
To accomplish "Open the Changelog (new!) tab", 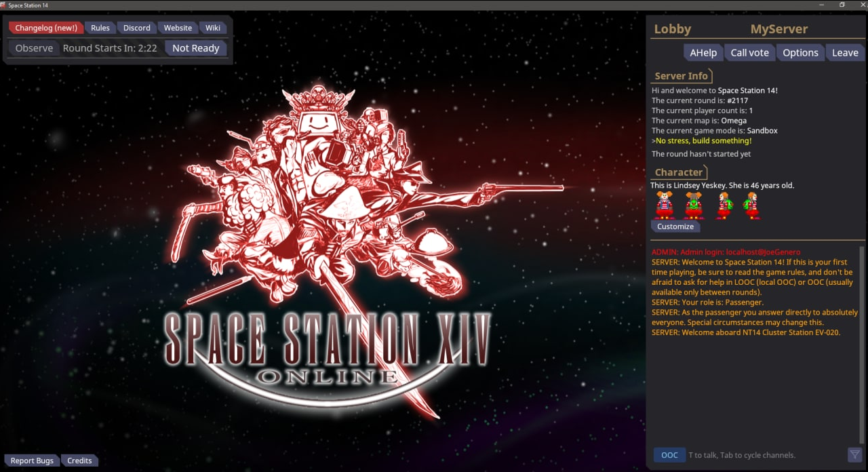I will [45, 28].
